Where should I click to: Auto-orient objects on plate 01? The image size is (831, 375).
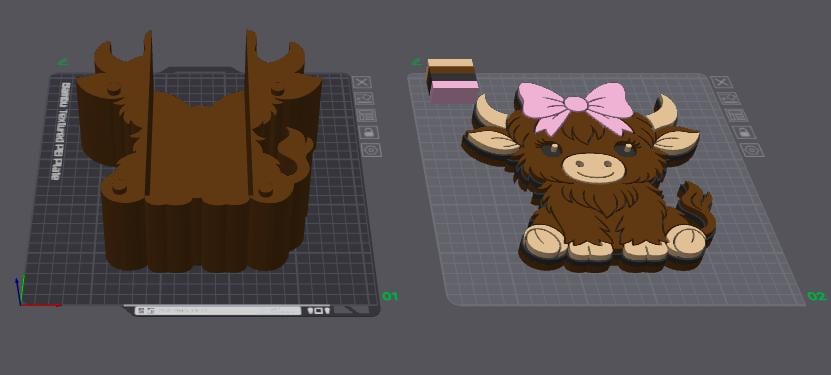[365, 99]
